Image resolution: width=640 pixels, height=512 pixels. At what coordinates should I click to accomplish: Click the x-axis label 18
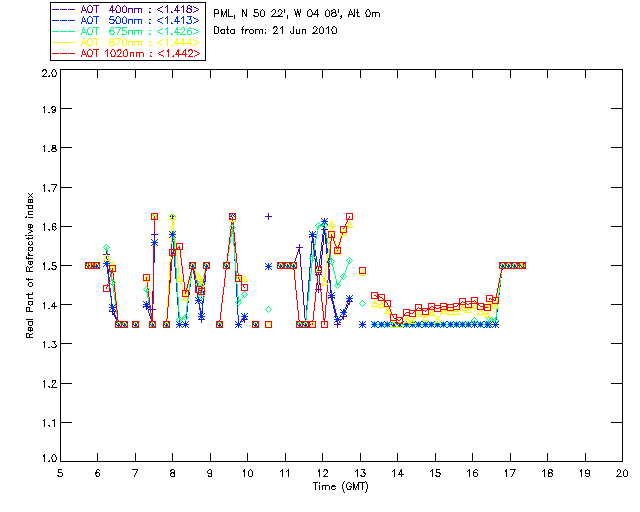(547, 473)
